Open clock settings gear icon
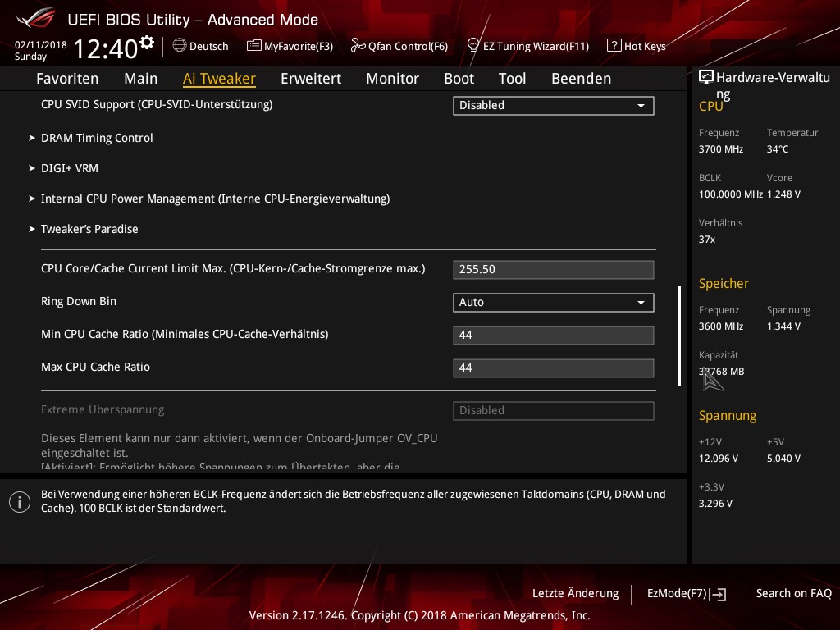Image resolution: width=840 pixels, height=630 pixels. point(147,42)
